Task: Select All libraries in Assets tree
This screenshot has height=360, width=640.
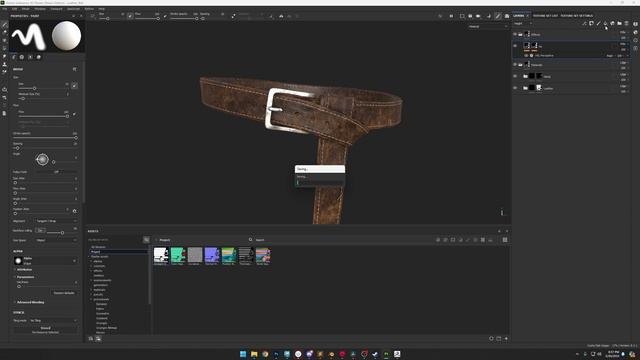Action: coord(98,247)
